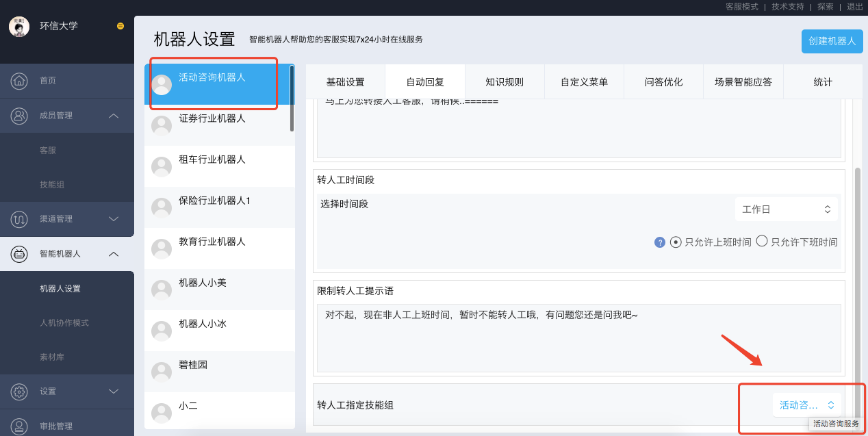Click the 技术支持 link at top
Image resolution: width=868 pixels, height=436 pixels.
787,6
